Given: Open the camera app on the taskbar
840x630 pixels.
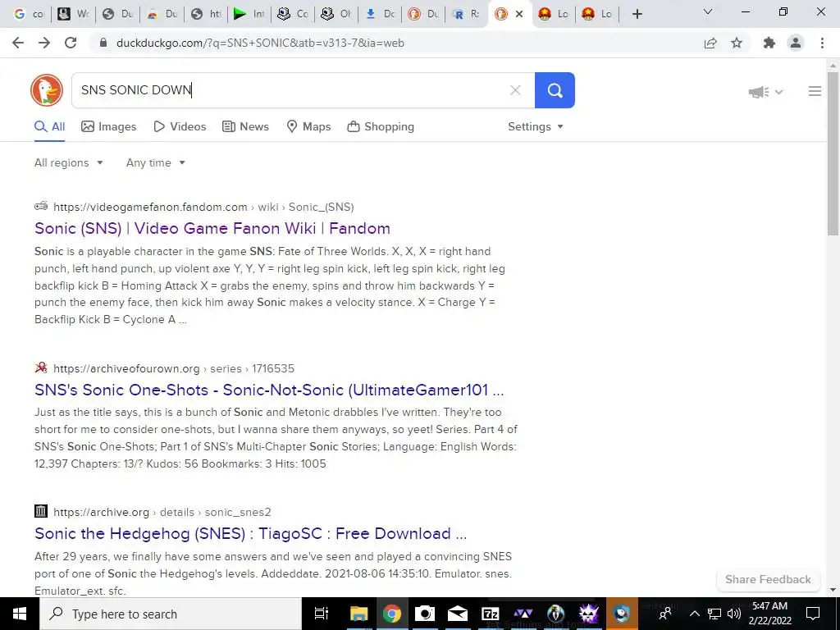Looking at the screenshot, I should (424, 614).
